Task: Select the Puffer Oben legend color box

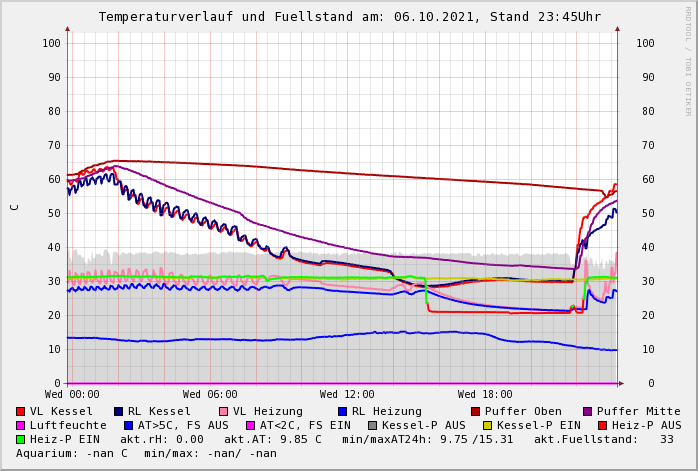Action: [475, 411]
